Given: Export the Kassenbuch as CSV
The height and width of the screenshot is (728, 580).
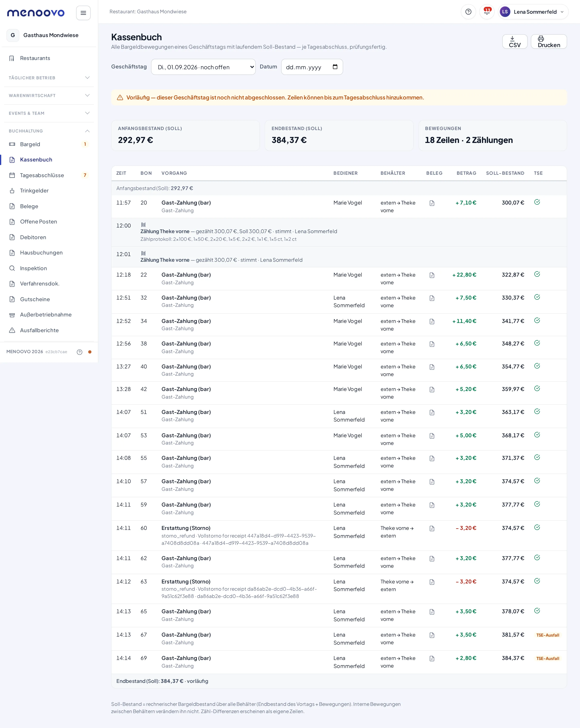Looking at the screenshot, I should (515, 41).
